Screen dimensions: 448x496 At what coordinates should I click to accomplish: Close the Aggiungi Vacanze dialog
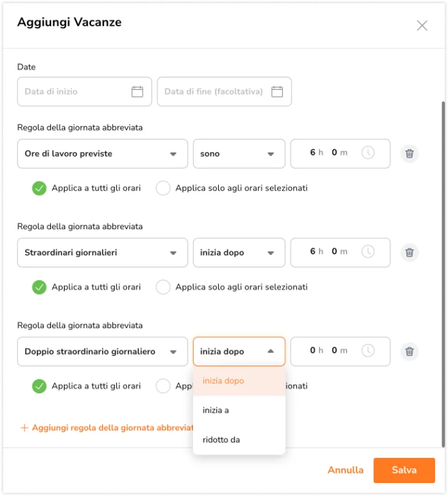click(422, 26)
